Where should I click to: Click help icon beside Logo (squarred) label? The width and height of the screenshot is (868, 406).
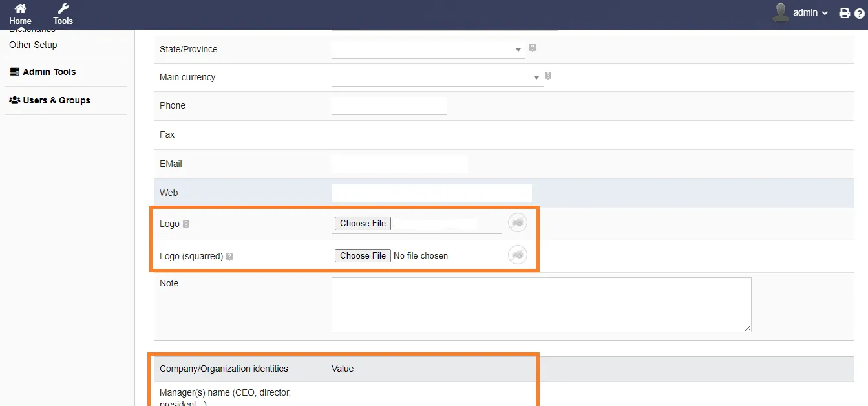point(229,257)
